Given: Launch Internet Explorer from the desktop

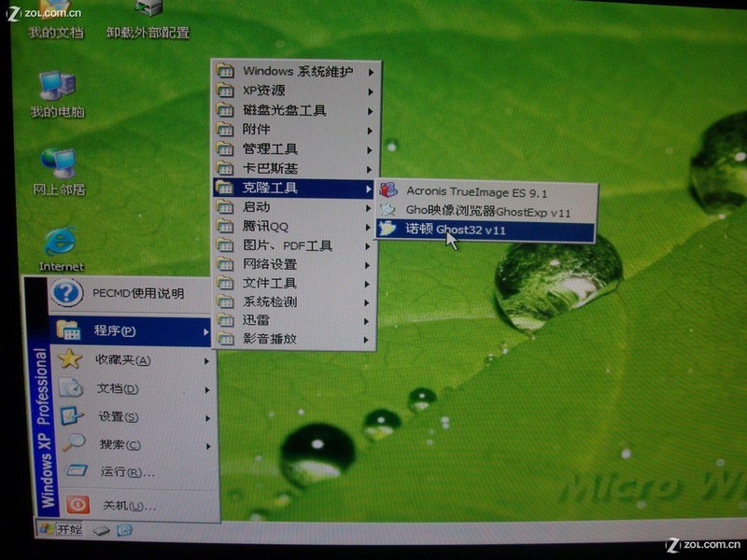Looking at the screenshot, I should [61, 249].
